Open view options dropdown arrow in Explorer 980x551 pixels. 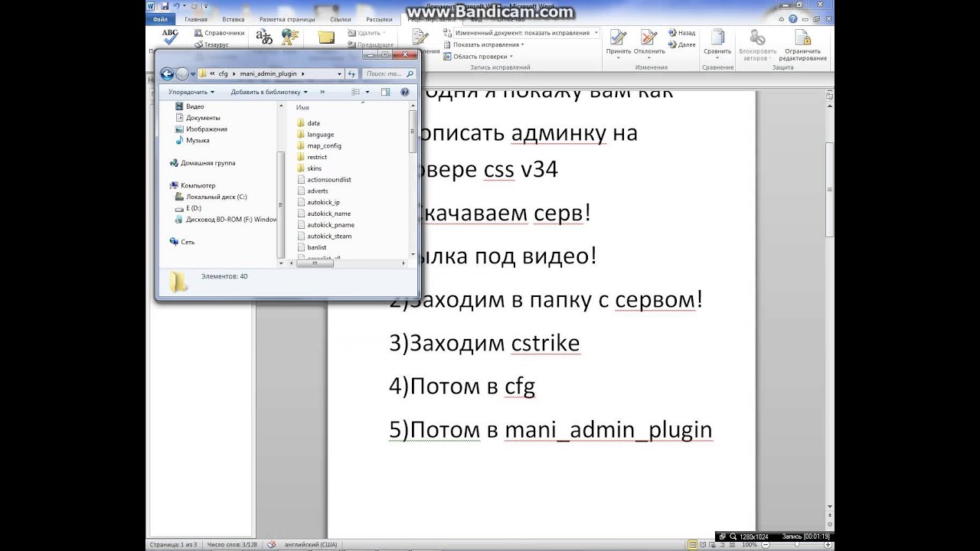pyautogui.click(x=367, y=92)
